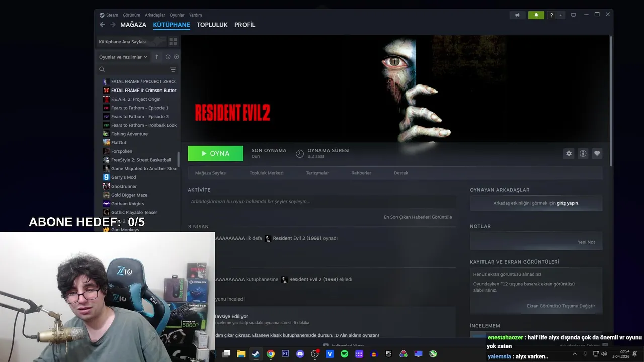Viewport: 644px width, 362px height.
Task: Select Fears to Fathom - Episode 1
Action: pos(140,108)
